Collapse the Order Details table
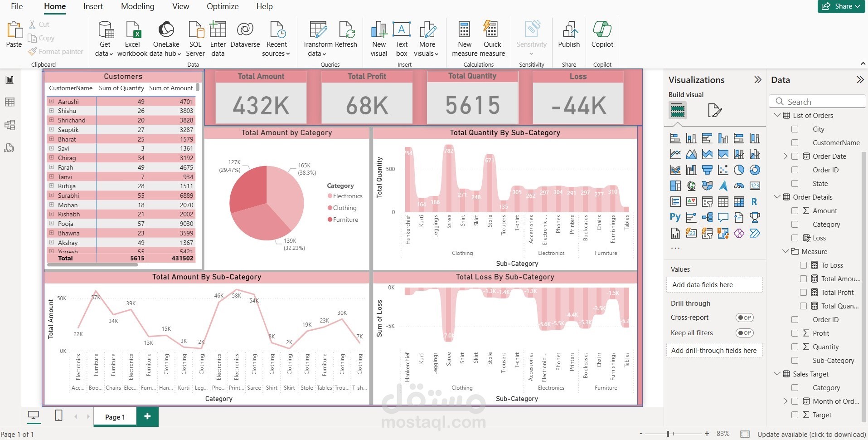The image size is (868, 440). (x=777, y=197)
